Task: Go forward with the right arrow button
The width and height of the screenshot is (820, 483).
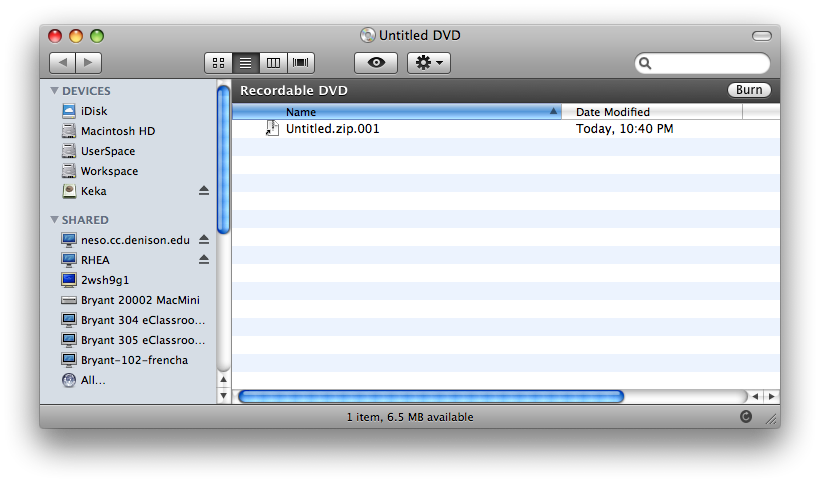Action: click(x=89, y=63)
